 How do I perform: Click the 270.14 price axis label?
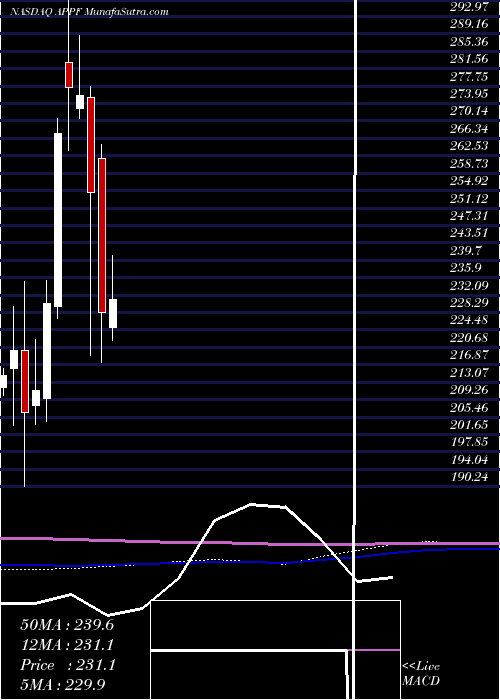click(469, 112)
